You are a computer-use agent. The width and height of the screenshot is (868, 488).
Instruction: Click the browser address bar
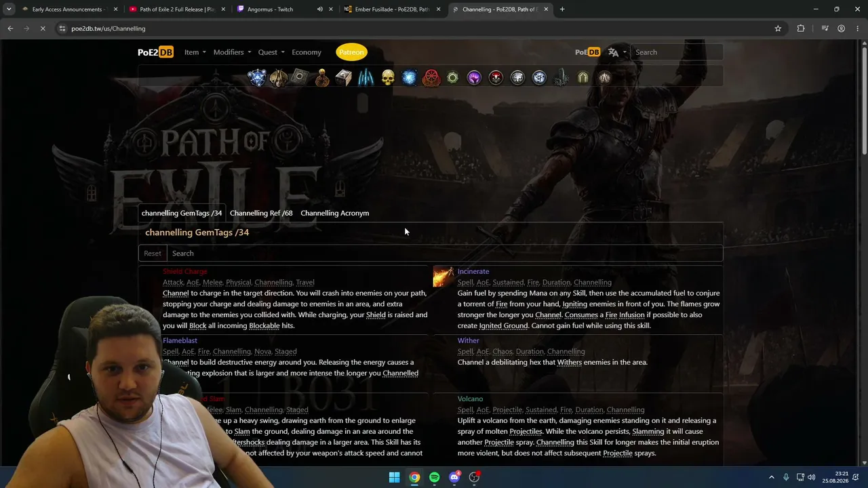click(420, 28)
